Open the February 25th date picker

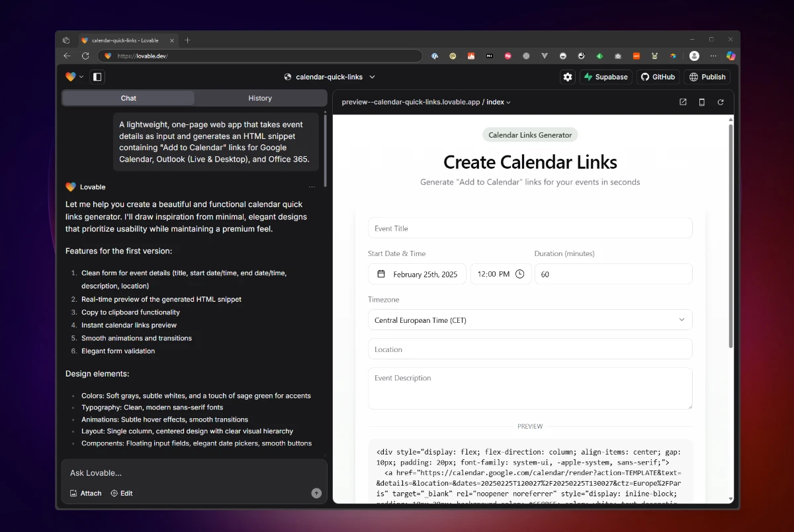click(x=417, y=274)
